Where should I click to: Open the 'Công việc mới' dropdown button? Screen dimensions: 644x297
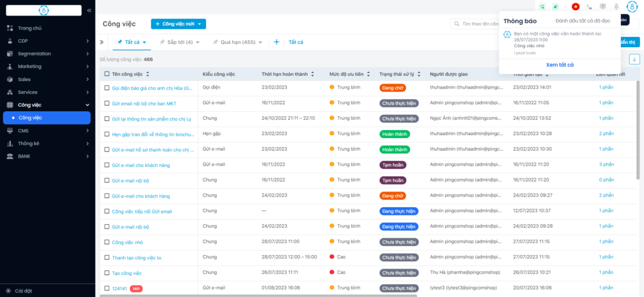pos(178,24)
